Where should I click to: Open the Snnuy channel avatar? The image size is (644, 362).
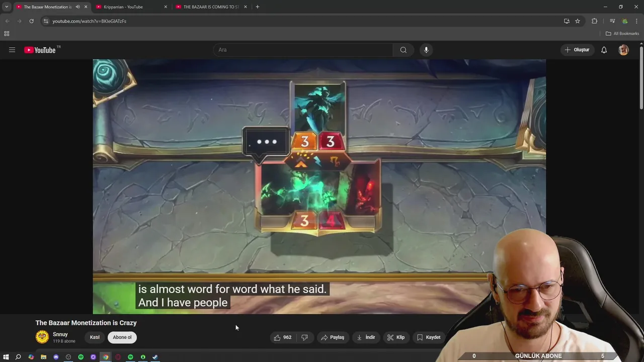pyautogui.click(x=42, y=337)
